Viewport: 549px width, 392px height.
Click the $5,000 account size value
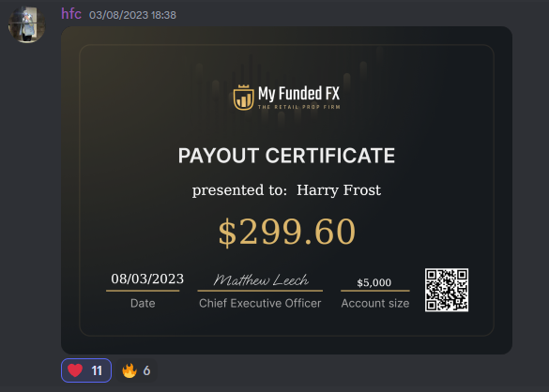[x=374, y=282]
